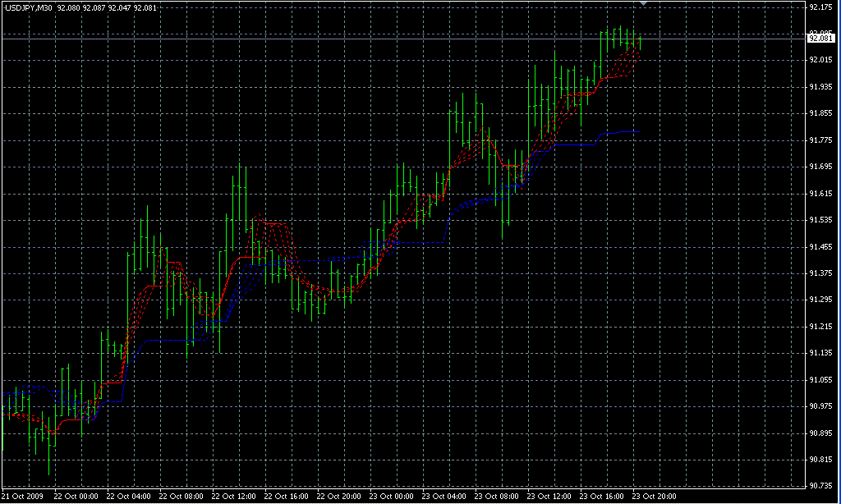Click the 23 Oct 04:00 time label
Viewport: 841px width, 504px height.
pyautogui.click(x=444, y=497)
